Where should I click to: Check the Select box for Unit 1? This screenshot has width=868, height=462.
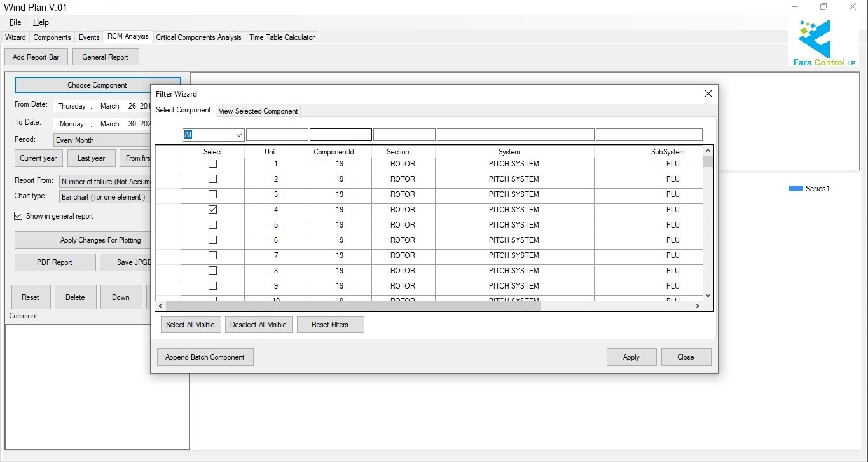pos(212,164)
